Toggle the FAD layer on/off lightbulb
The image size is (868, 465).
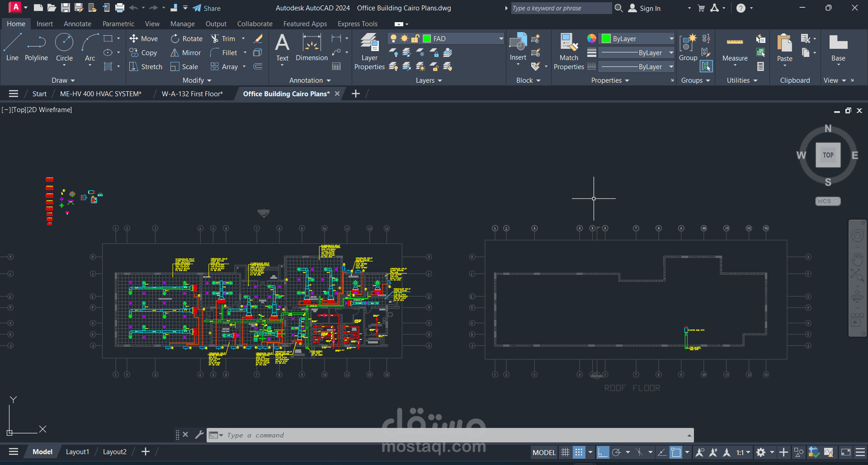(x=393, y=39)
